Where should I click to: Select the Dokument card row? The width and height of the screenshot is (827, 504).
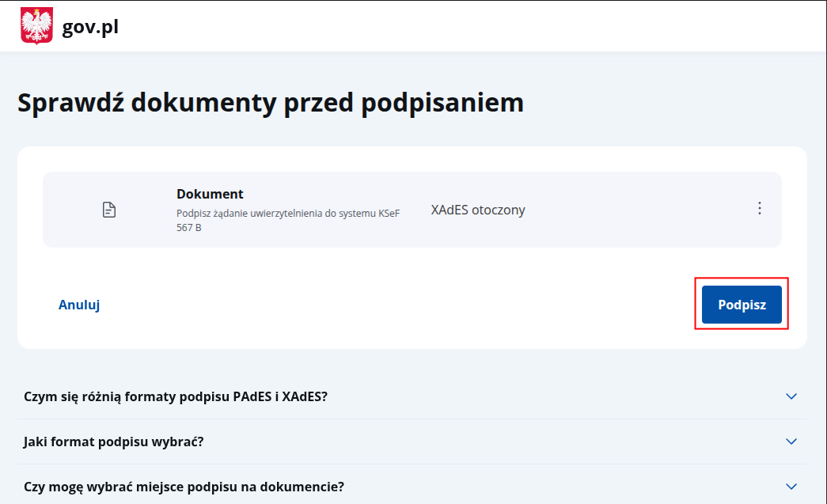coord(413,209)
